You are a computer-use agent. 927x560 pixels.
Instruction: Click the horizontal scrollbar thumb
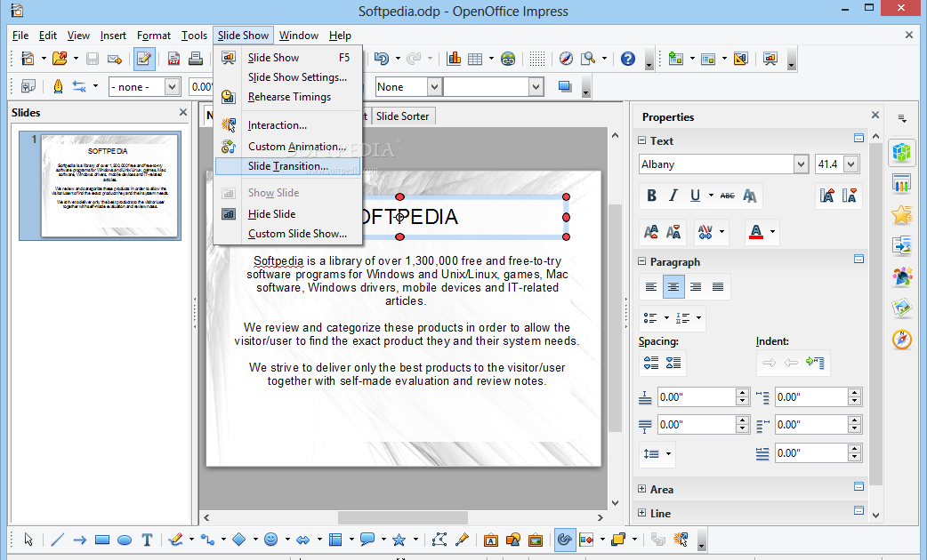coord(403,517)
